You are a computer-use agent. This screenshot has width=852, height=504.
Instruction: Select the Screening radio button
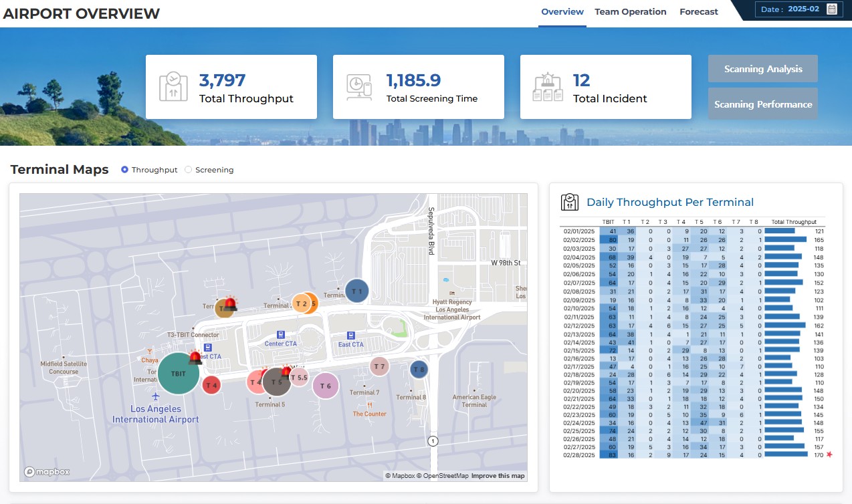point(188,169)
